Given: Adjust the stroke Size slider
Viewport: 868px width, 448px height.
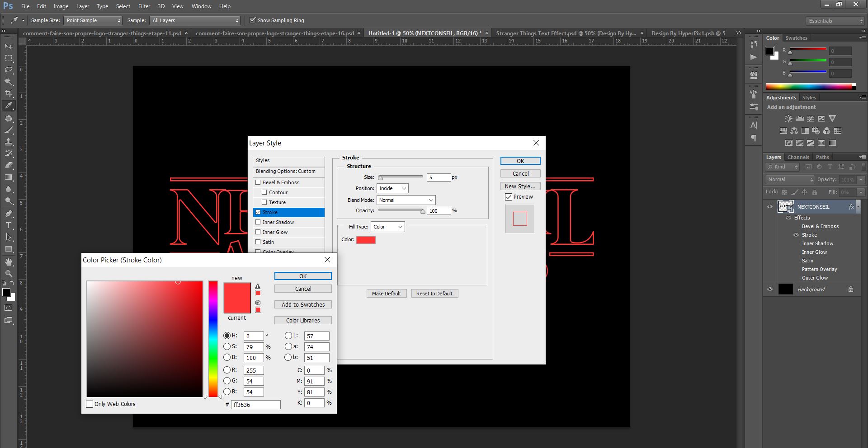Looking at the screenshot, I should pyautogui.click(x=401, y=177).
